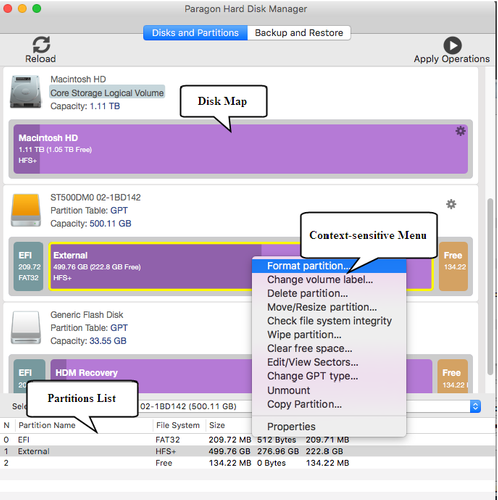Screen dimensions: 498x500
Task: Click Size column header
Action: click(217, 425)
